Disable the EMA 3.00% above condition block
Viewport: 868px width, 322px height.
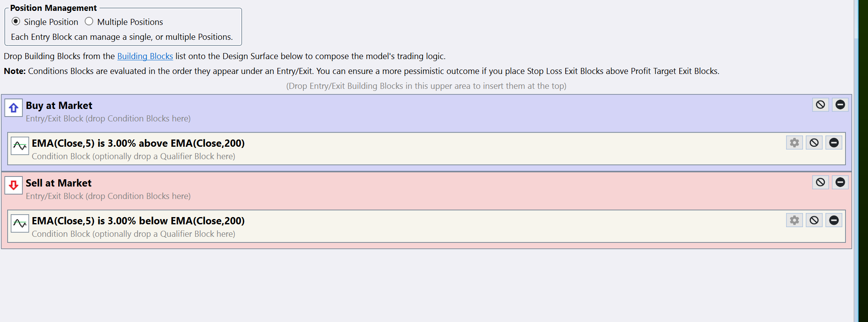[x=814, y=143]
